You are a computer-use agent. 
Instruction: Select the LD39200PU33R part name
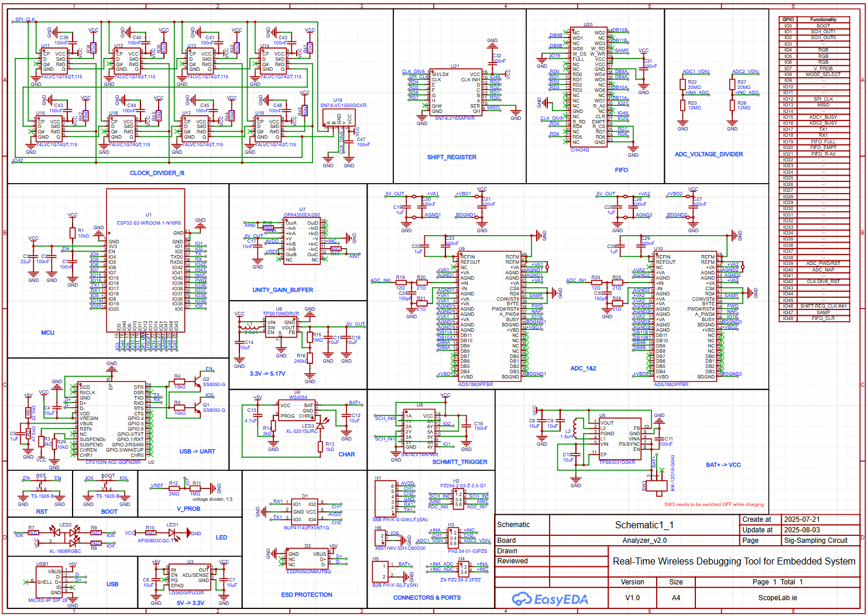click(x=187, y=593)
